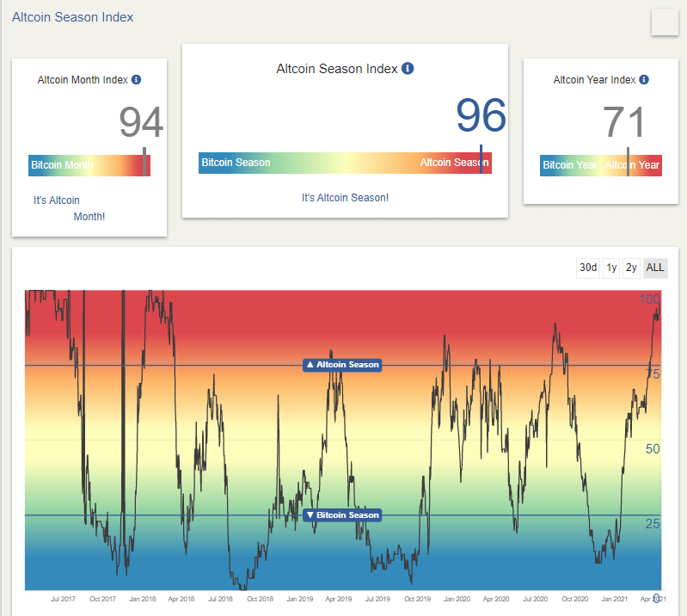Click the Jul 2018 axis label
Viewport: 687px width, 616px height.
(x=220, y=599)
